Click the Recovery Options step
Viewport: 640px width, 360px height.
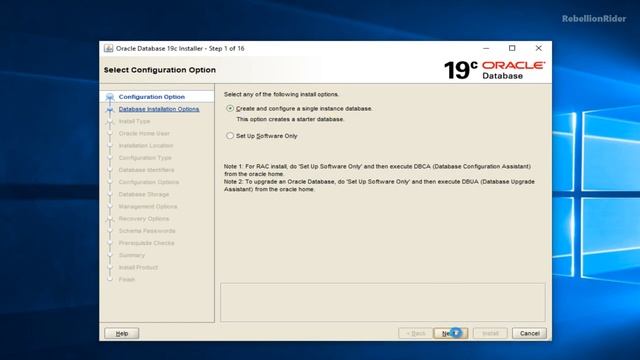coord(144,219)
